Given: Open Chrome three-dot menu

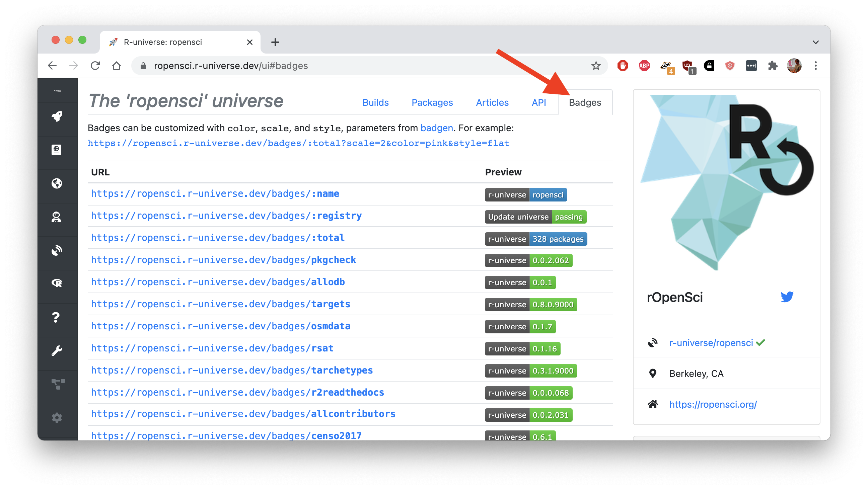Looking at the screenshot, I should point(815,66).
